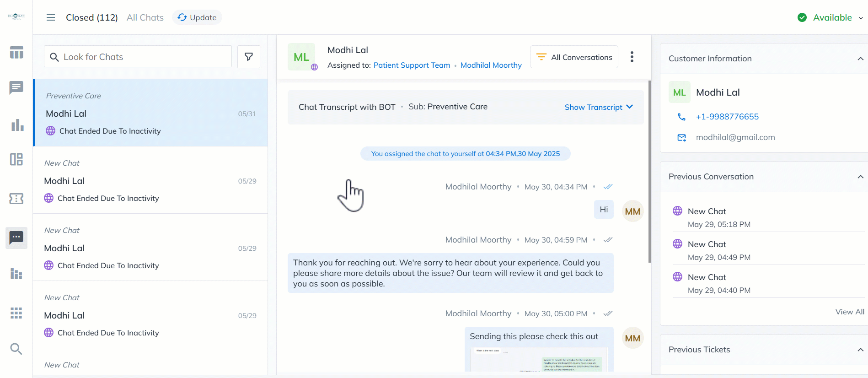Image resolution: width=868 pixels, height=378 pixels.
Task: Click the Update refresh button
Action: (x=197, y=17)
